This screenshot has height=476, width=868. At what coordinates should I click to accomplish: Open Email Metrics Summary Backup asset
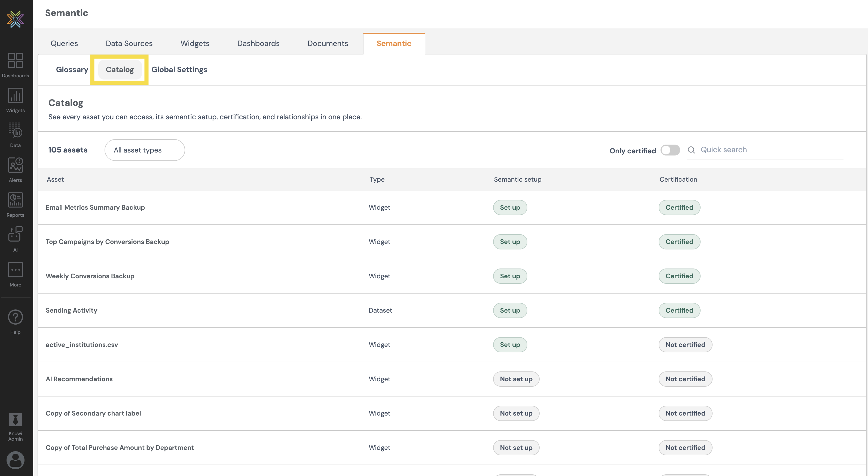point(95,207)
